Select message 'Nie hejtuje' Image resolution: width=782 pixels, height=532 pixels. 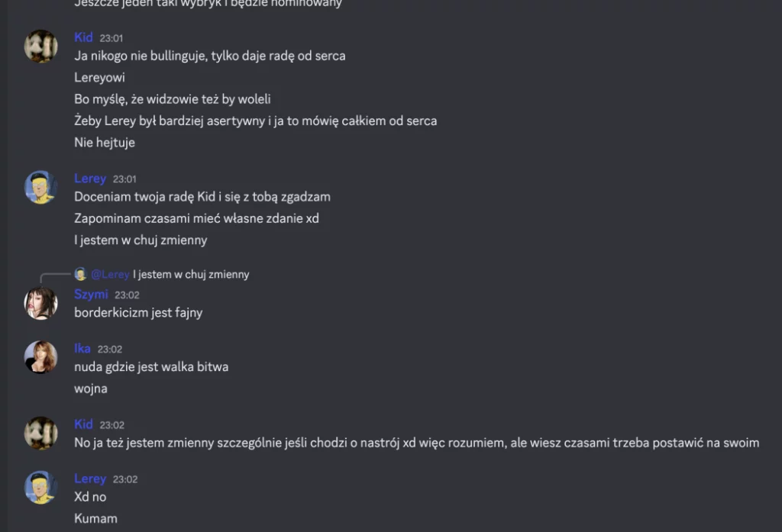pos(105,143)
